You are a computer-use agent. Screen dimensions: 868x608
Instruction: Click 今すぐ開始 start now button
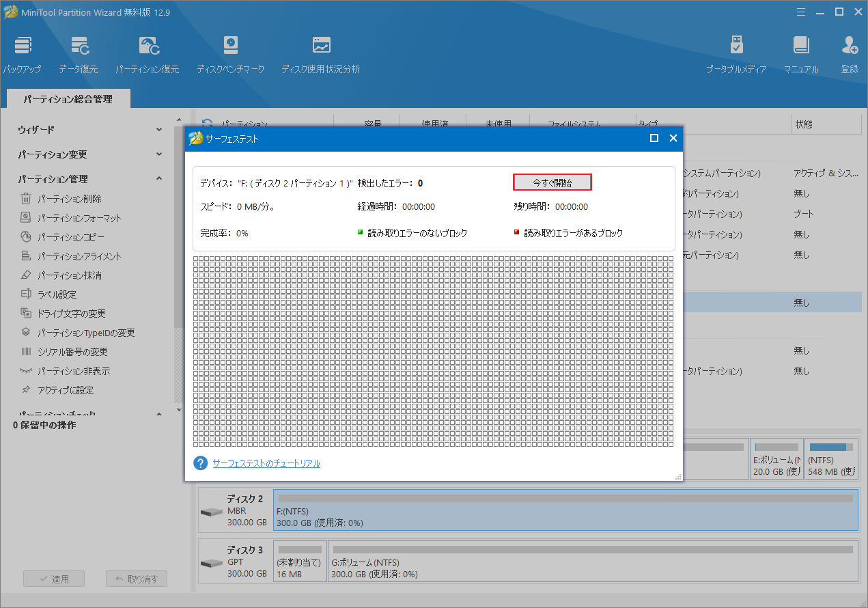[552, 182]
